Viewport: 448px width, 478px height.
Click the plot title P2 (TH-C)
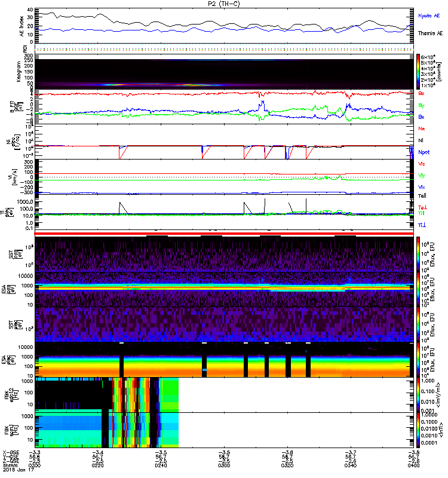[x=224, y=4]
